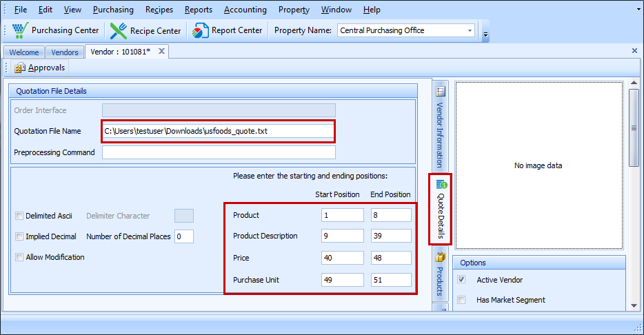Close the Vendor : 101081 tab
This screenshot has height=335, width=644.
[x=161, y=52]
